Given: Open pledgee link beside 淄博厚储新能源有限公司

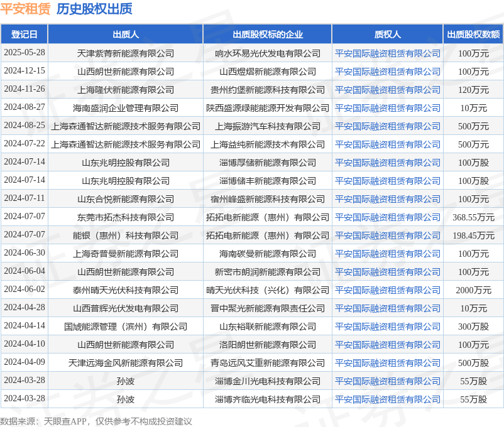Looking at the screenshot, I should tap(388, 163).
